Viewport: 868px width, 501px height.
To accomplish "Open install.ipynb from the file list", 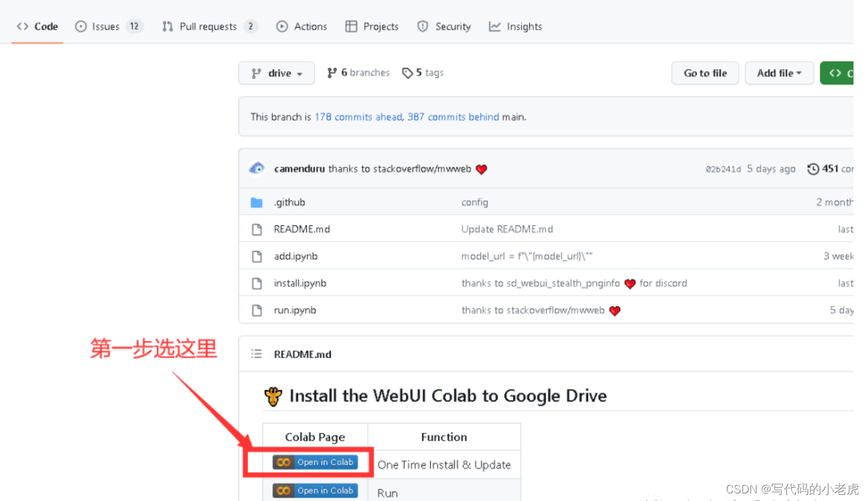I will (300, 283).
